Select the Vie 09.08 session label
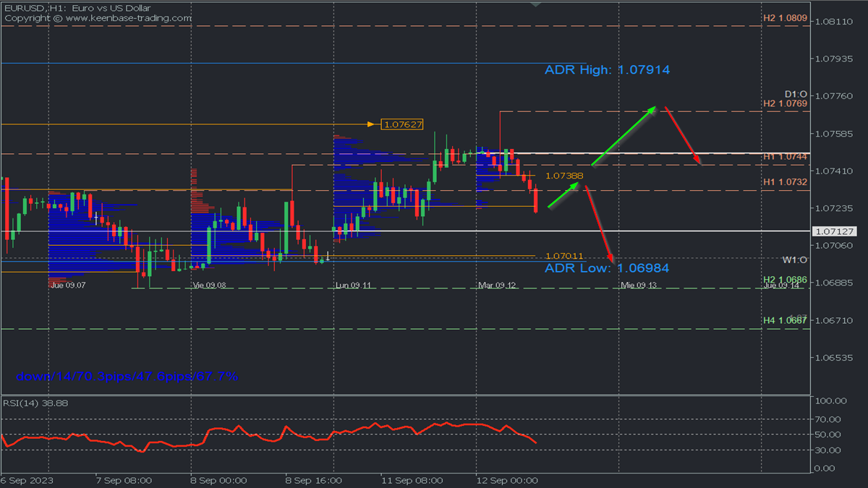 [x=209, y=286]
